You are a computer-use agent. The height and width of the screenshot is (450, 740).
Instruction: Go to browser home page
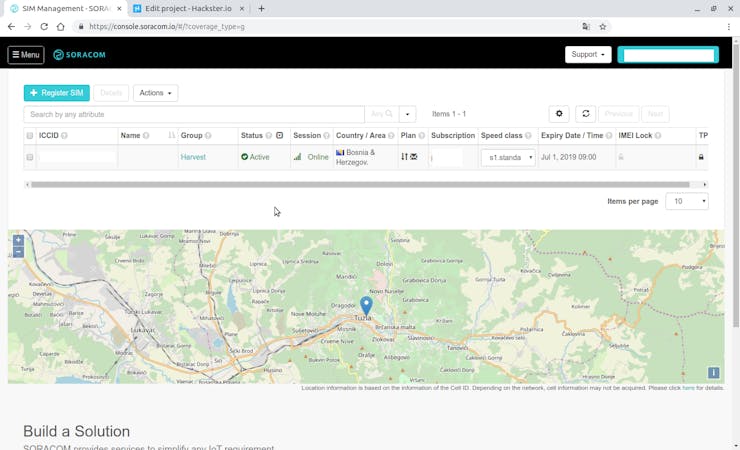click(60, 26)
